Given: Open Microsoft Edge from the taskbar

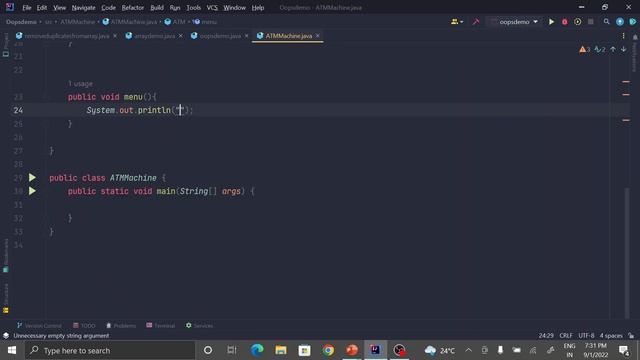Looking at the screenshot, I should (257, 350).
